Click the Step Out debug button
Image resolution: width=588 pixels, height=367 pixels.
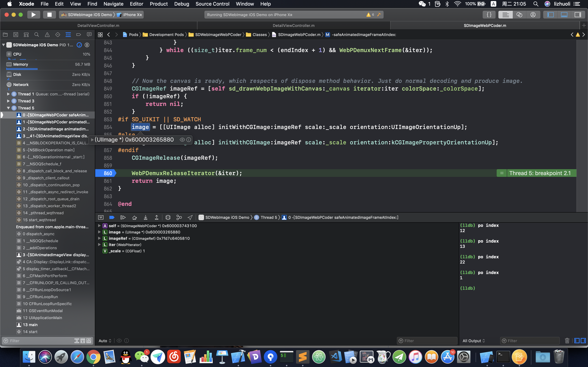[x=156, y=217]
